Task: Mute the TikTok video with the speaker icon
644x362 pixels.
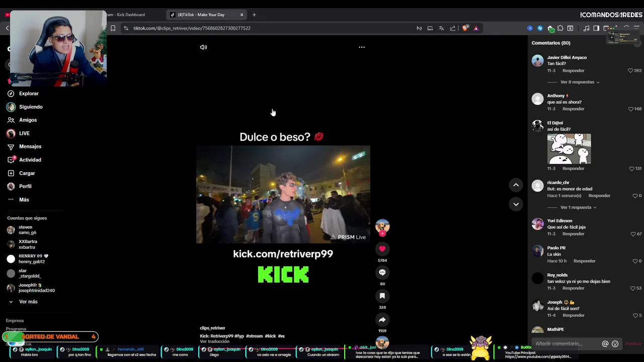Action: (x=203, y=47)
